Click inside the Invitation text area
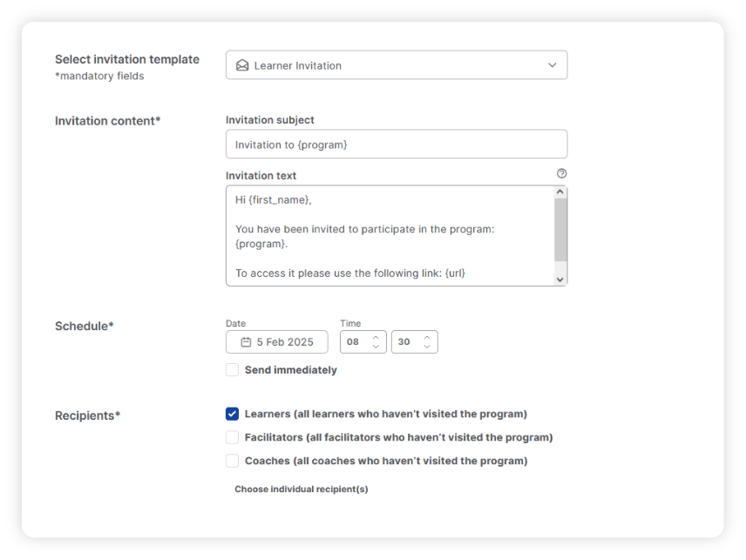 pos(390,235)
